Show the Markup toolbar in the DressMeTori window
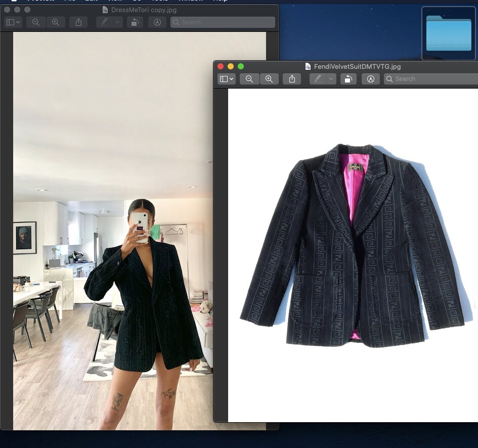Viewport: 478px width, 448px height. [157, 22]
